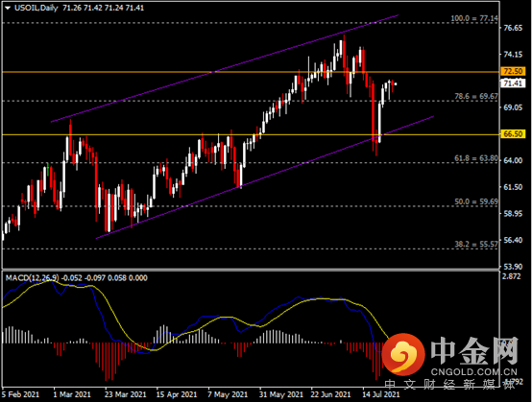
Task: Click the CNGOLD swirl logo icon
Action: 403,354
